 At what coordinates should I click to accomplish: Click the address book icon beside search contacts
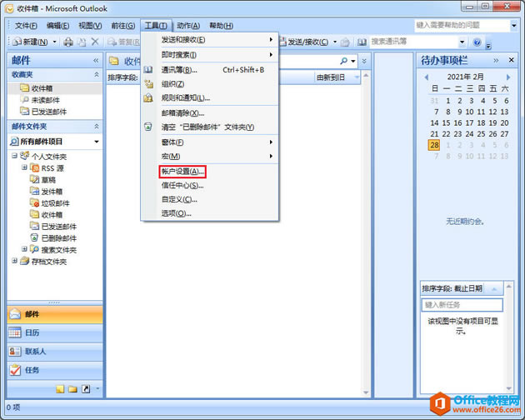tap(362, 42)
